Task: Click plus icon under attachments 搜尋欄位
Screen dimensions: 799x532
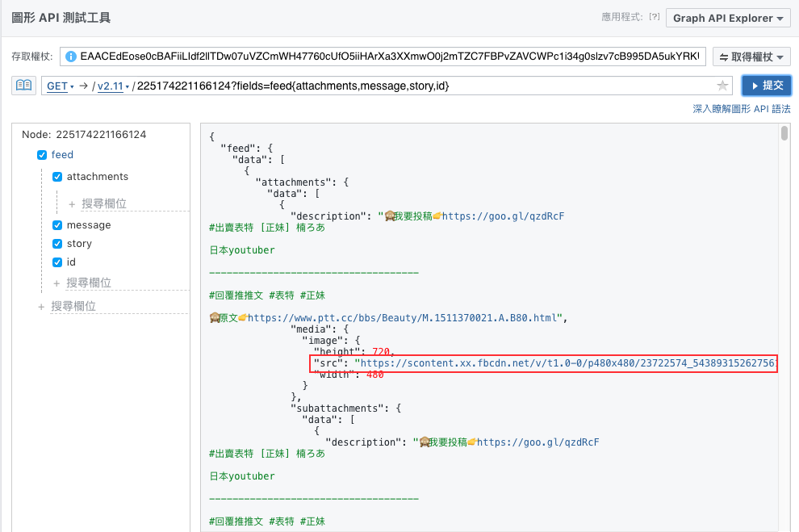Action: pyautogui.click(x=72, y=204)
